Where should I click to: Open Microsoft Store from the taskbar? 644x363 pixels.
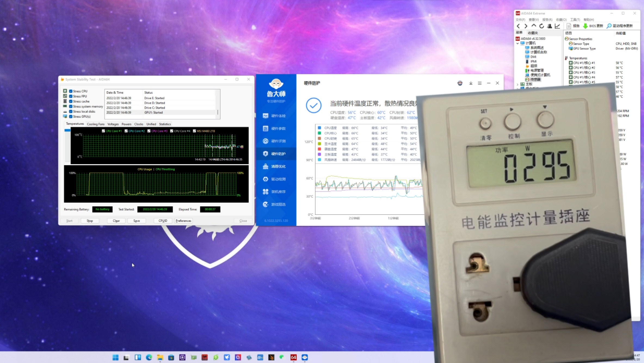pyautogui.click(x=171, y=357)
